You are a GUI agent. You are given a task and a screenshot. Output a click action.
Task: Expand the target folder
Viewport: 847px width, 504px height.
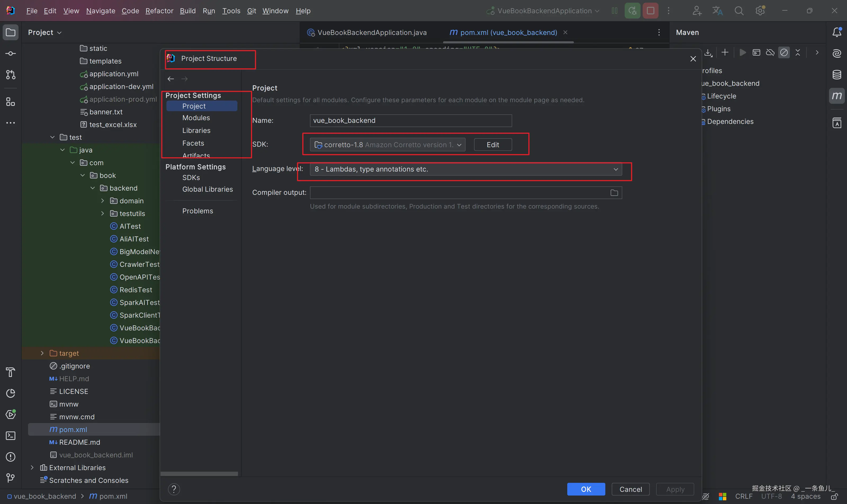[x=42, y=353]
